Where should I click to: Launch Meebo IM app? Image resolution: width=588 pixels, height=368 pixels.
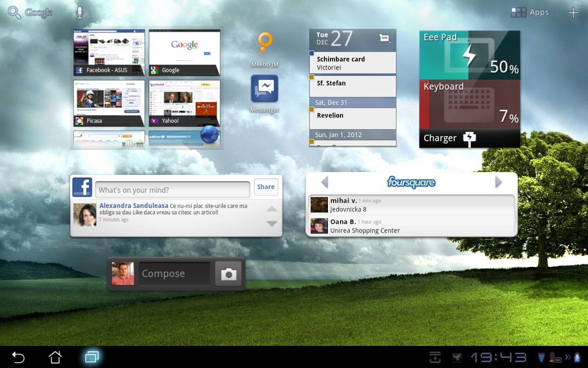pos(265,50)
